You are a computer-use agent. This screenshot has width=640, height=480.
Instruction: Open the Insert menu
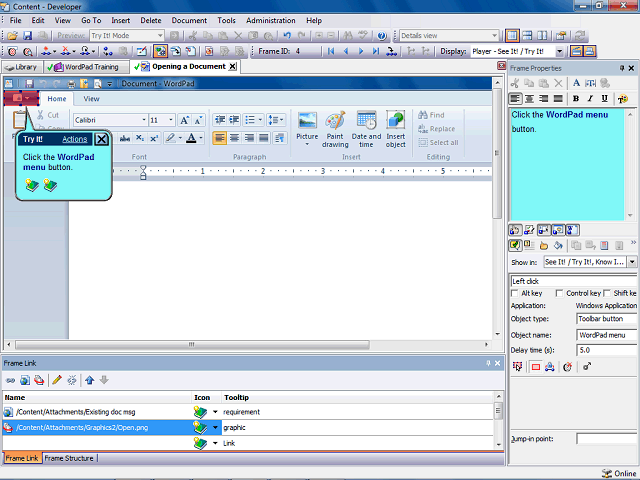click(120, 20)
